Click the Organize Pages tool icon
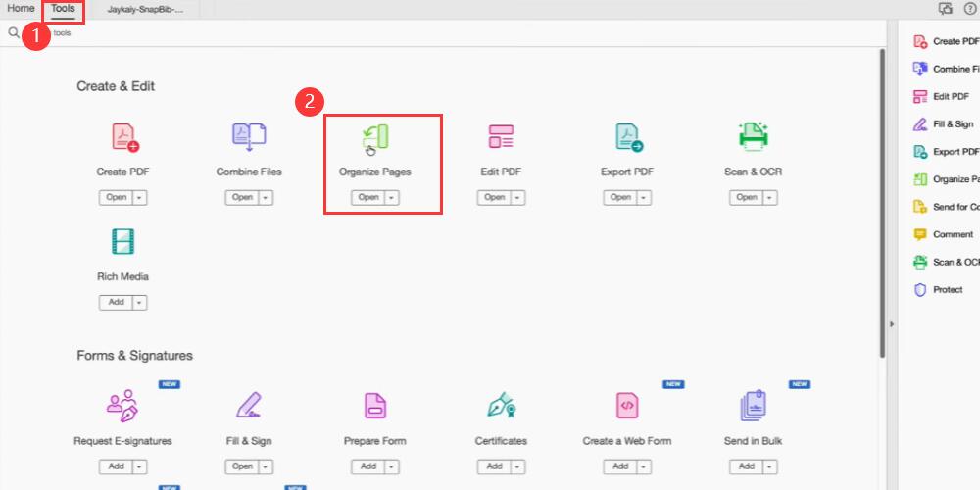This screenshot has width=980, height=490. pyautogui.click(x=375, y=138)
